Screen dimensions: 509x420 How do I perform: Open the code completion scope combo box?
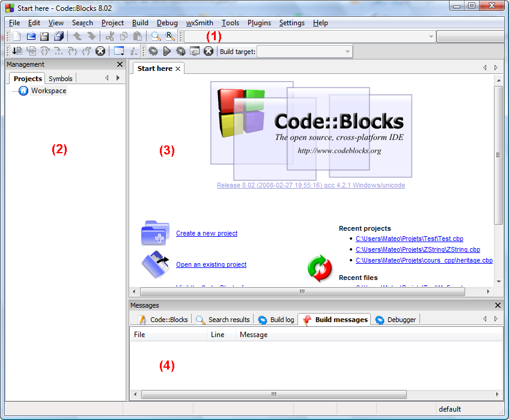(x=310, y=37)
